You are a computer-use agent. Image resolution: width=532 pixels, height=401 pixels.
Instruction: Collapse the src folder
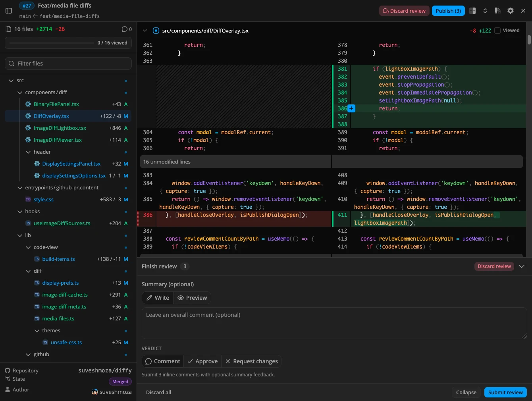pos(11,80)
